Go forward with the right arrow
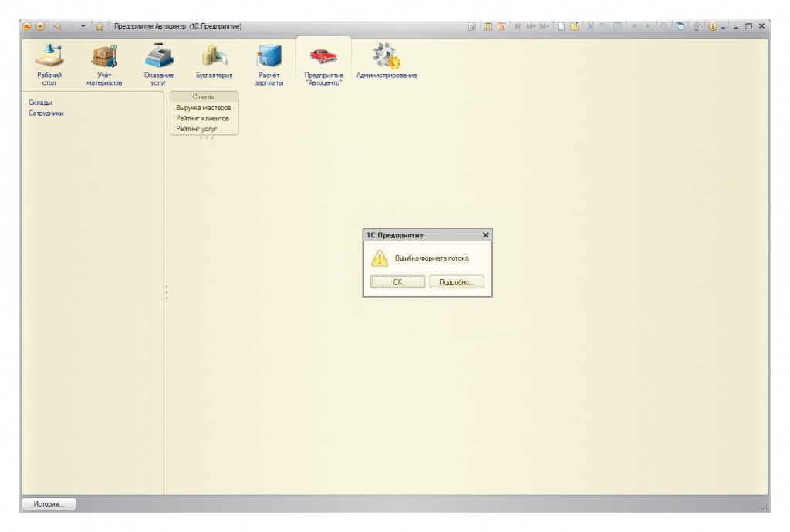 click(x=70, y=26)
